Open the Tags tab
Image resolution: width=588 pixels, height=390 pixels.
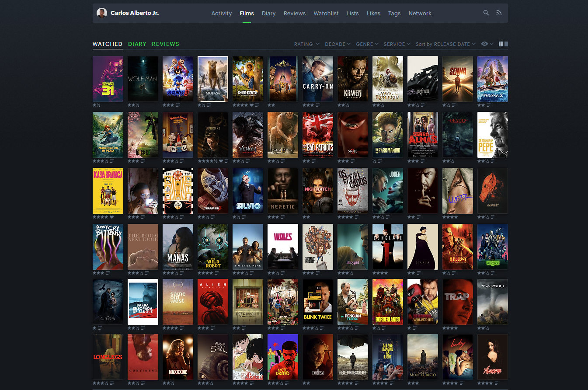(x=394, y=13)
